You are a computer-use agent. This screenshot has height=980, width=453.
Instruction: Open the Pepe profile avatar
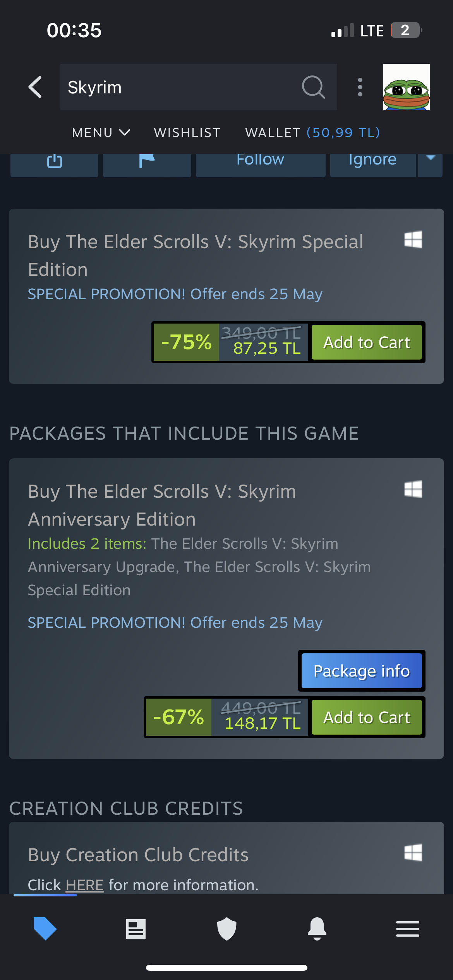point(406,87)
